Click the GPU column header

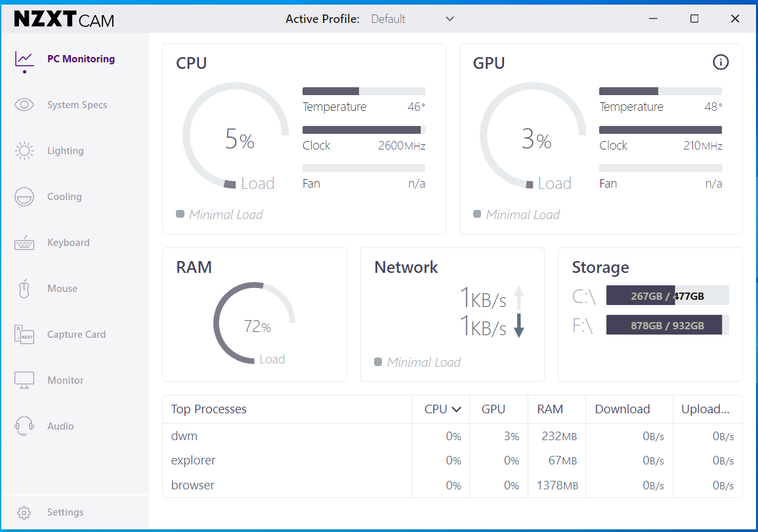pyautogui.click(x=494, y=409)
